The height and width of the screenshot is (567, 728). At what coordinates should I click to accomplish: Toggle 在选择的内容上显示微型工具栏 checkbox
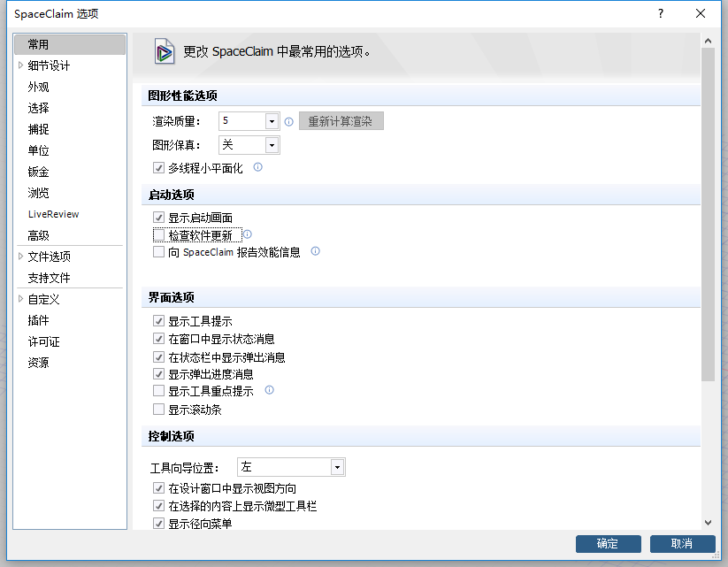pos(159,506)
